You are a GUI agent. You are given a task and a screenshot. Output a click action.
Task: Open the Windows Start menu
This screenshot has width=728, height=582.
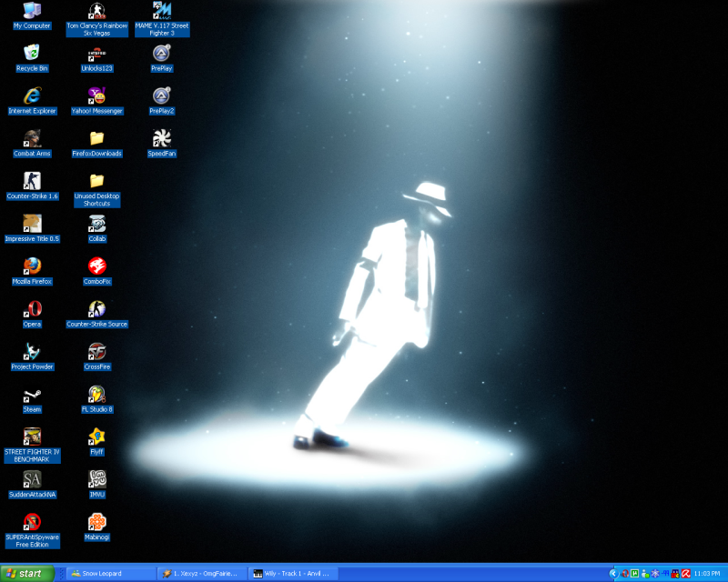pos(27,574)
